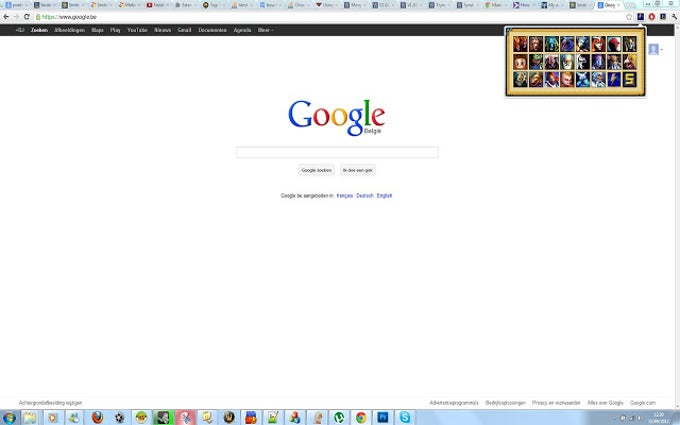Open uTorrent from the taskbar
This screenshot has height=425, width=680.
tap(339, 418)
